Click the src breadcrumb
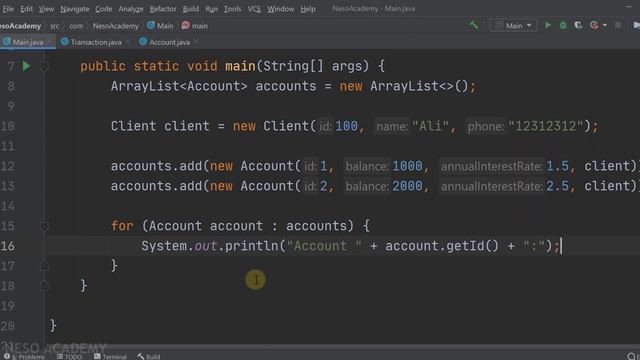 55,26
